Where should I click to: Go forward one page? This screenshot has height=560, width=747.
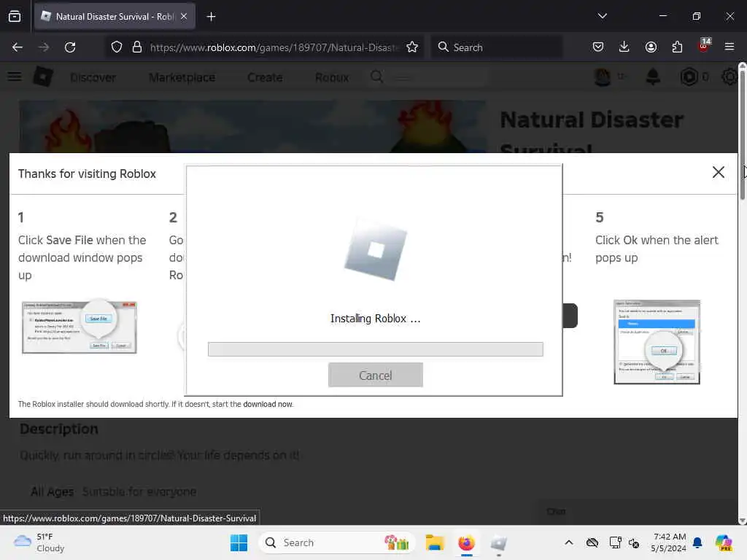click(43, 47)
